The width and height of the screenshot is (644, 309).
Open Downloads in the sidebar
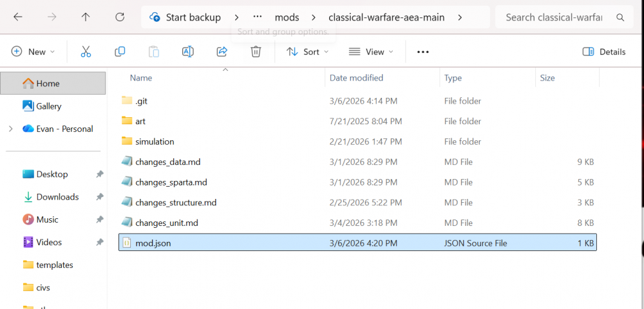57,197
